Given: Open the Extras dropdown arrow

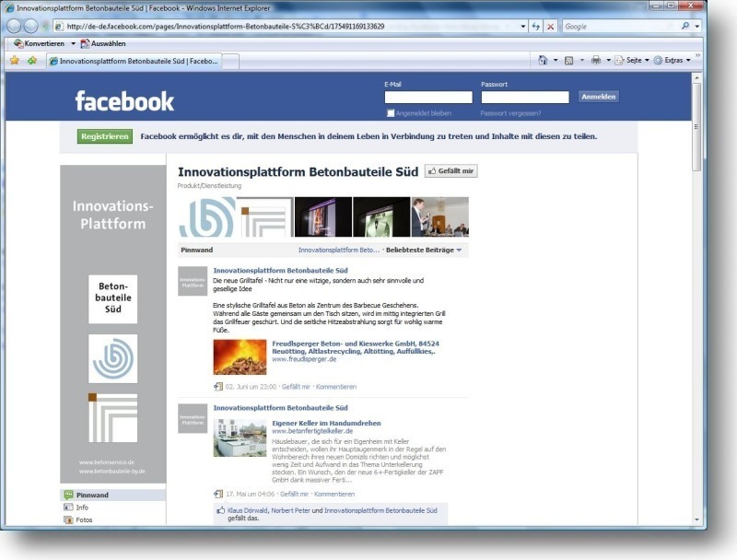Looking at the screenshot, I should point(688,60).
